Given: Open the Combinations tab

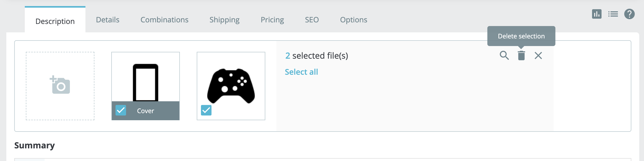Looking at the screenshot, I should point(164,20).
